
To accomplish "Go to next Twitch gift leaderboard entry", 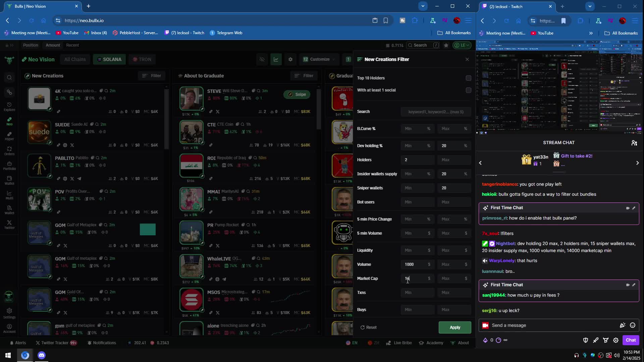I will (637, 163).
